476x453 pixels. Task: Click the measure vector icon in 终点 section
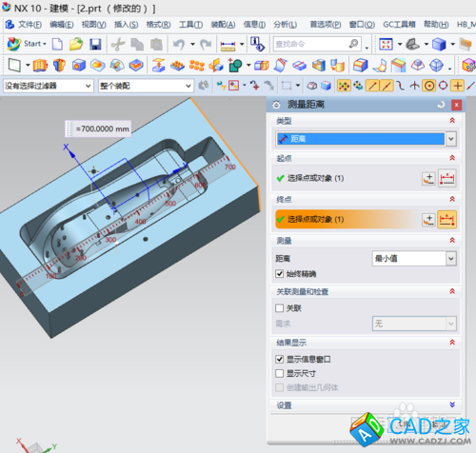tap(446, 220)
